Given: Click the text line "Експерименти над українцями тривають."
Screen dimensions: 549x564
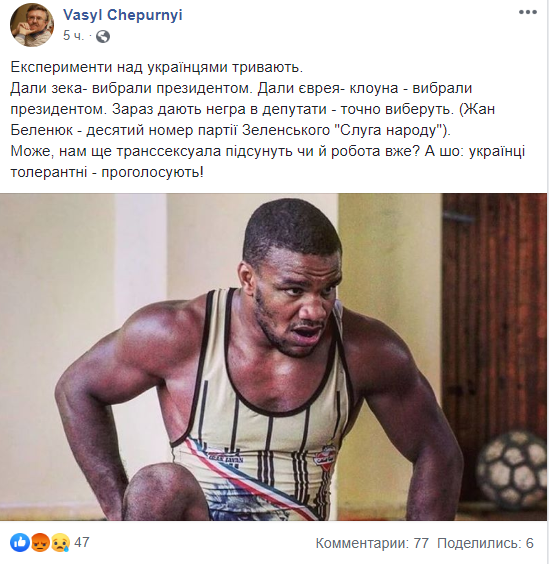Looking at the screenshot, I should click(x=157, y=67).
